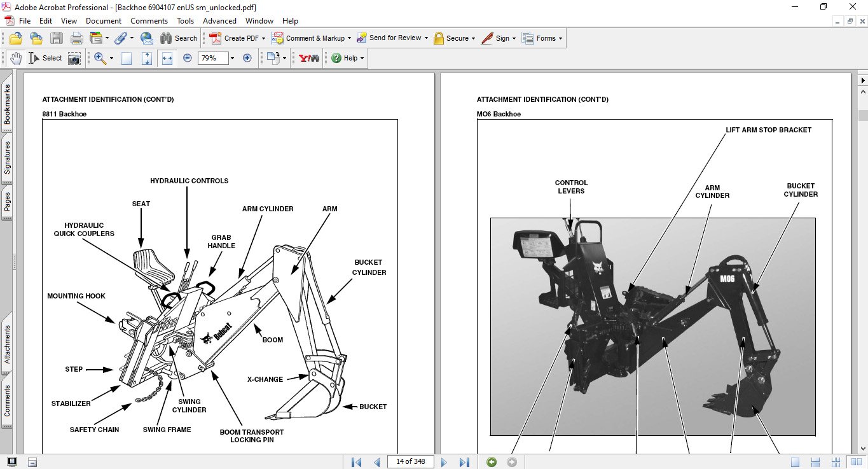Open the Advanced menu

[x=220, y=21]
